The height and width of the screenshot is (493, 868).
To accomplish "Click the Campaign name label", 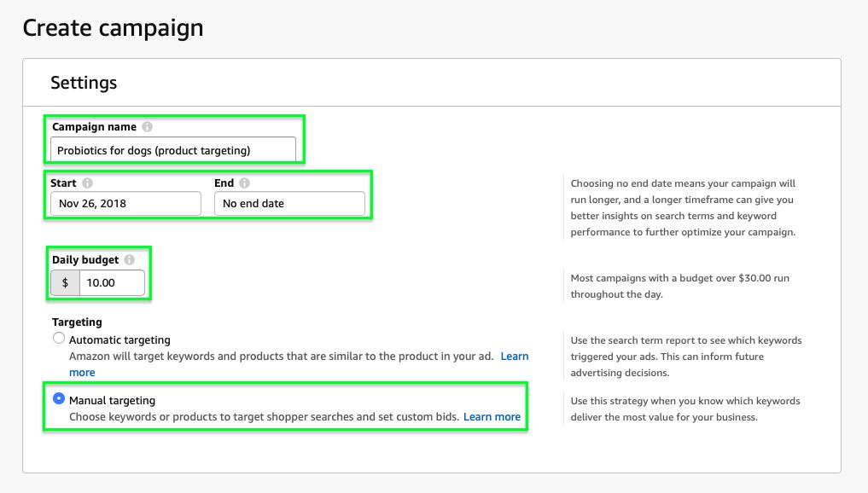I will (94, 127).
